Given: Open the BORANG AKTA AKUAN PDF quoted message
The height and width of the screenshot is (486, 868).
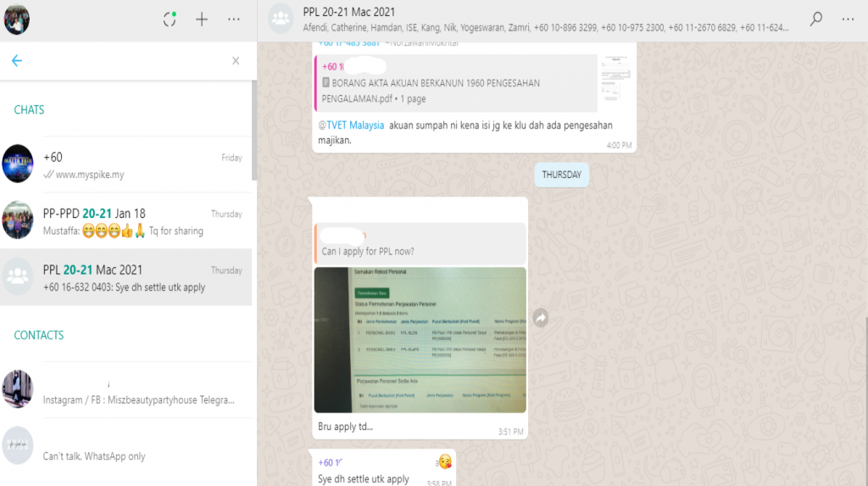Looking at the screenshot, I should 457,83.
